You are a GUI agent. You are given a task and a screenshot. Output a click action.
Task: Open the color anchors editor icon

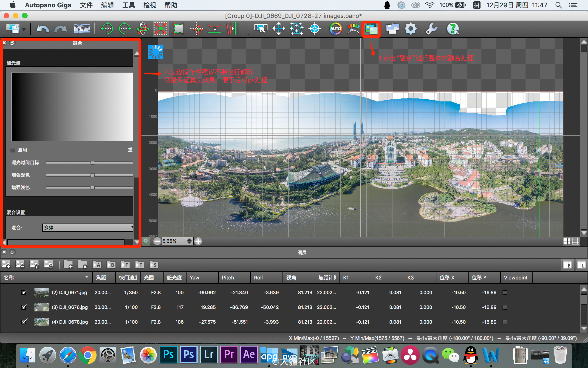(353, 29)
